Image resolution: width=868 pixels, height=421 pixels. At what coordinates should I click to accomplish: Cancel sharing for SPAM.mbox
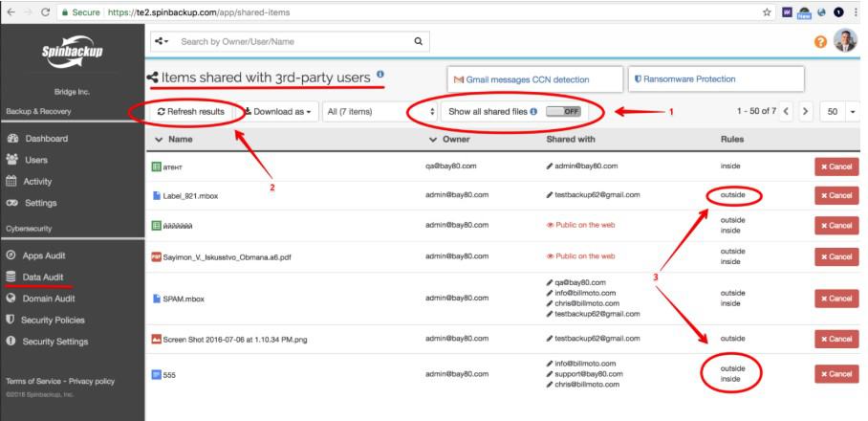tap(836, 299)
